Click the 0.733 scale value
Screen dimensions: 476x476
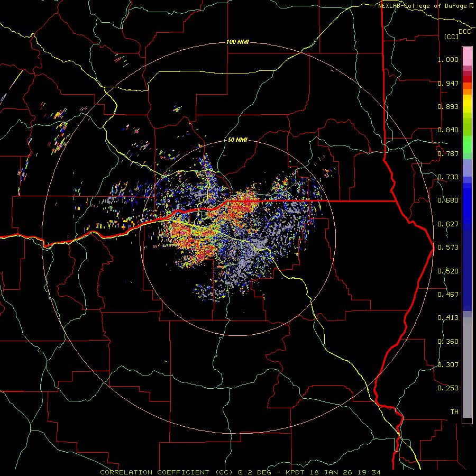coord(448,177)
